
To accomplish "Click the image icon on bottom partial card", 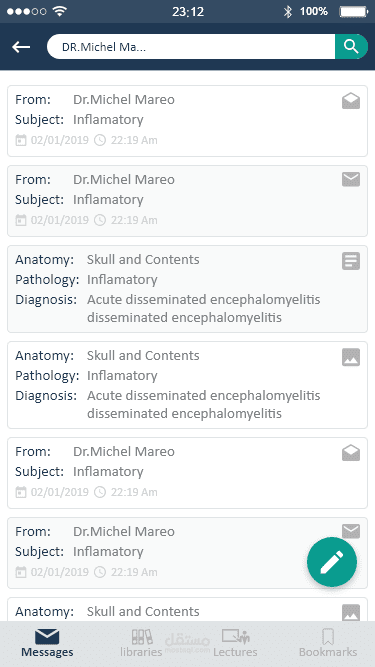I will coord(351,613).
